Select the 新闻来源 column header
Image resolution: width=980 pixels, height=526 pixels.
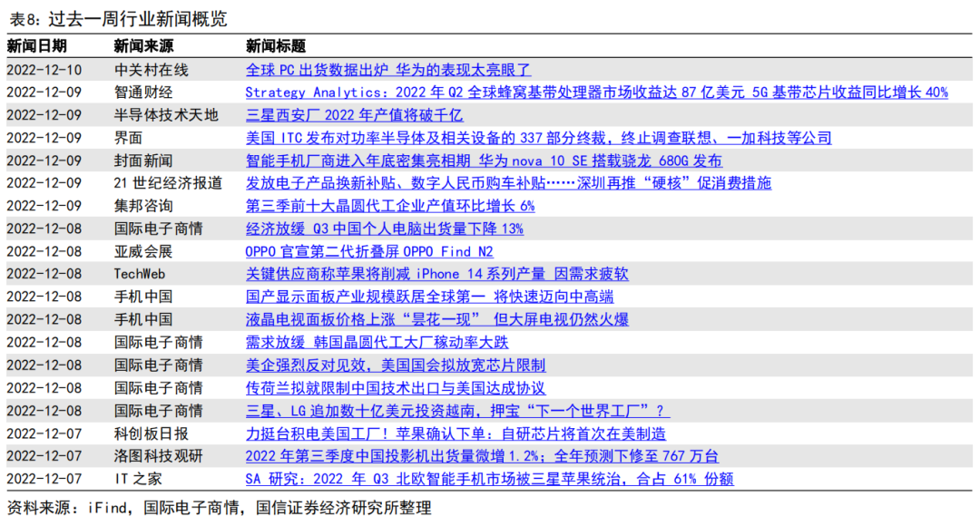(143, 46)
